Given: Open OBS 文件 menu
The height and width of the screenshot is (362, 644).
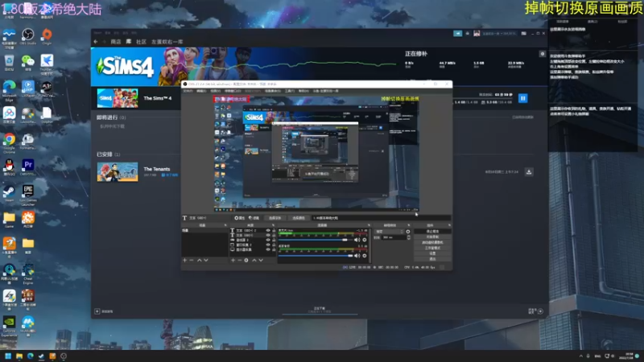Looking at the screenshot, I should pyautogui.click(x=188, y=91).
